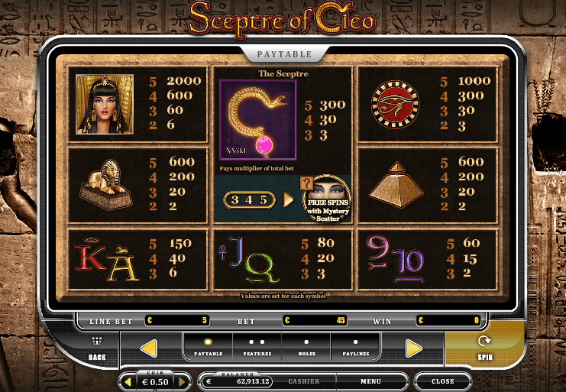Screen dimensions: 566x392
Task: Click the 9 and 10 card symbols
Action: 395,258
